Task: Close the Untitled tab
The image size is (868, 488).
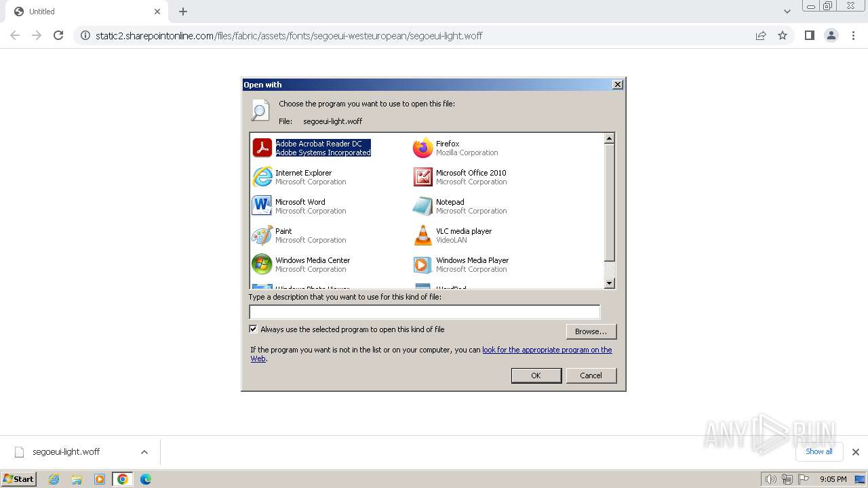Action: click(x=157, y=12)
